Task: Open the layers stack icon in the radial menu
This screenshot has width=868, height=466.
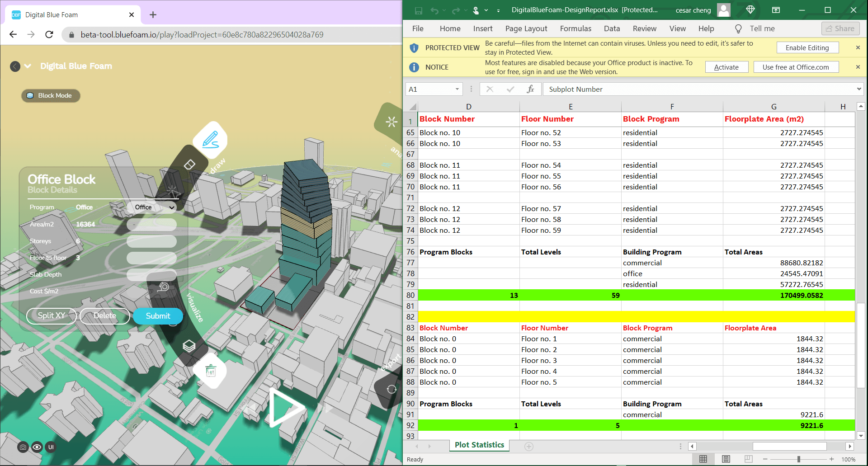Action: pyautogui.click(x=189, y=346)
